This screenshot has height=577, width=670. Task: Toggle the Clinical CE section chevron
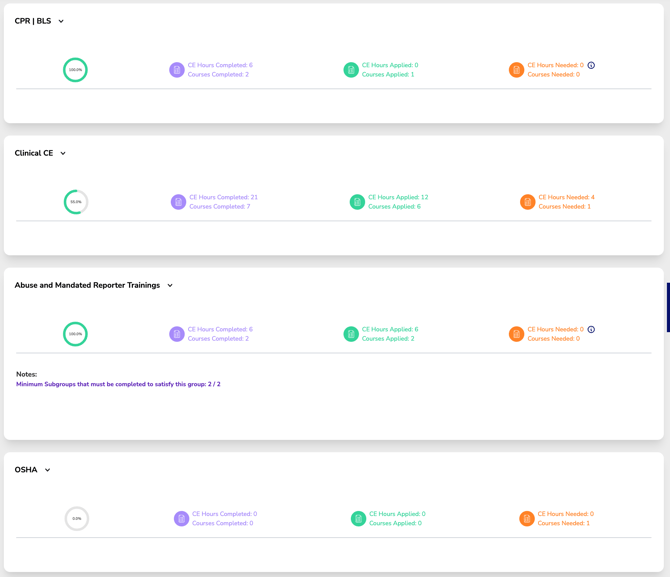(x=63, y=154)
